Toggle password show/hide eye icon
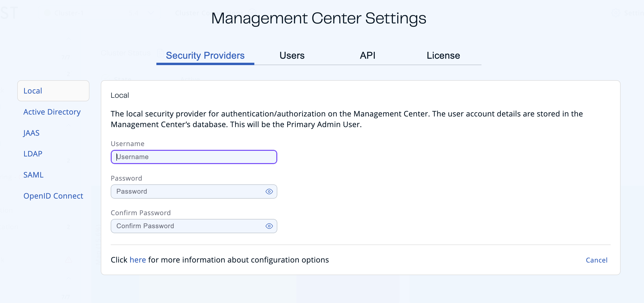This screenshot has width=644, height=303. click(269, 191)
